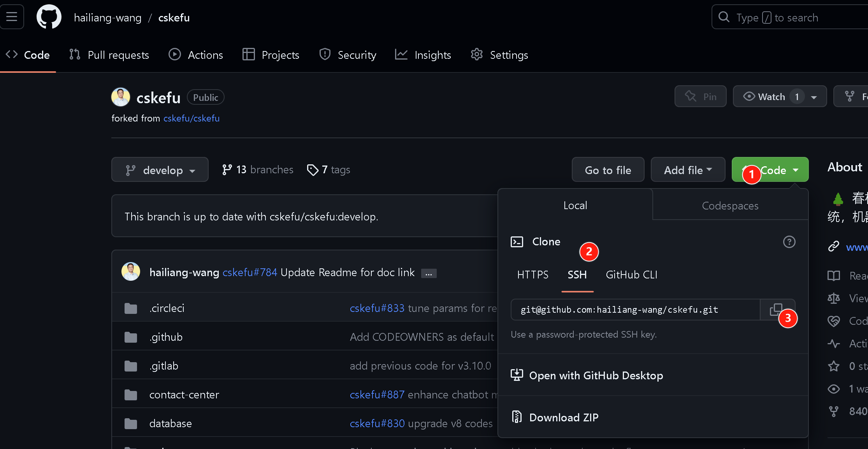Pin the repository with Pin button
Image resolution: width=868 pixels, height=449 pixels.
tap(700, 97)
